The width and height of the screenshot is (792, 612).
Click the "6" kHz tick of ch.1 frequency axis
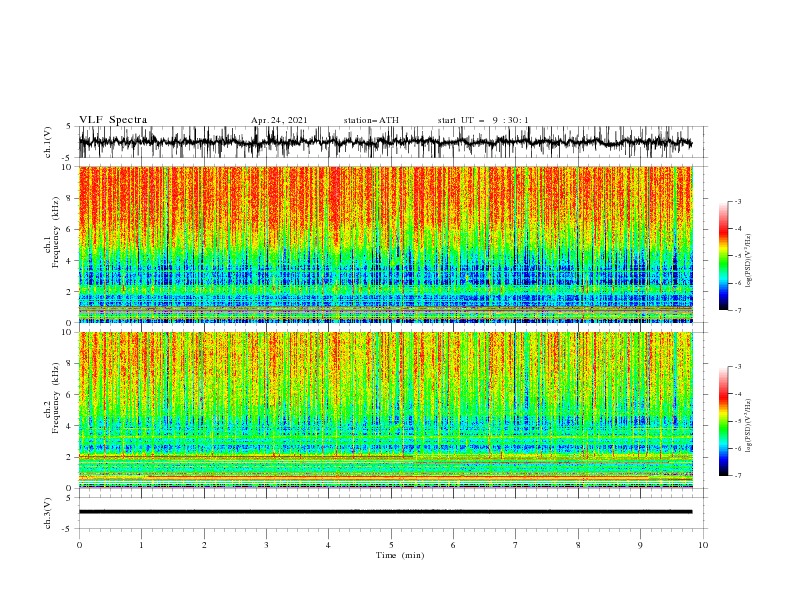pos(69,230)
